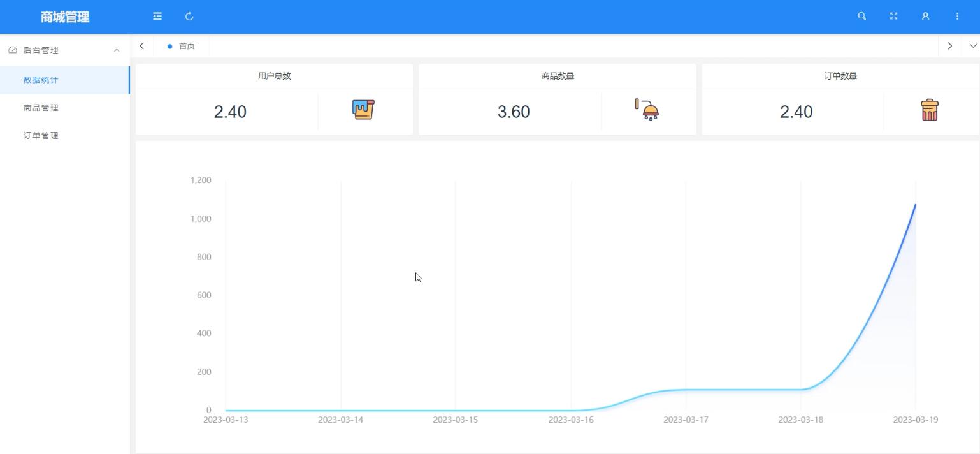Image resolution: width=980 pixels, height=454 pixels.
Task: Move tabs right with the right chevron
Action: pos(949,46)
